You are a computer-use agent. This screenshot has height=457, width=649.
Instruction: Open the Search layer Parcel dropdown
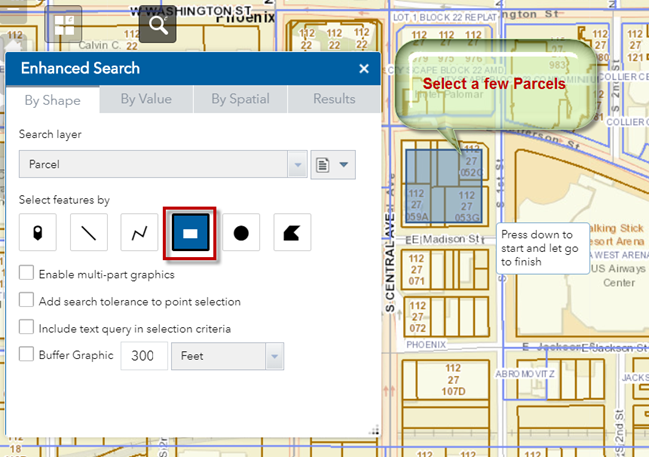tap(297, 164)
